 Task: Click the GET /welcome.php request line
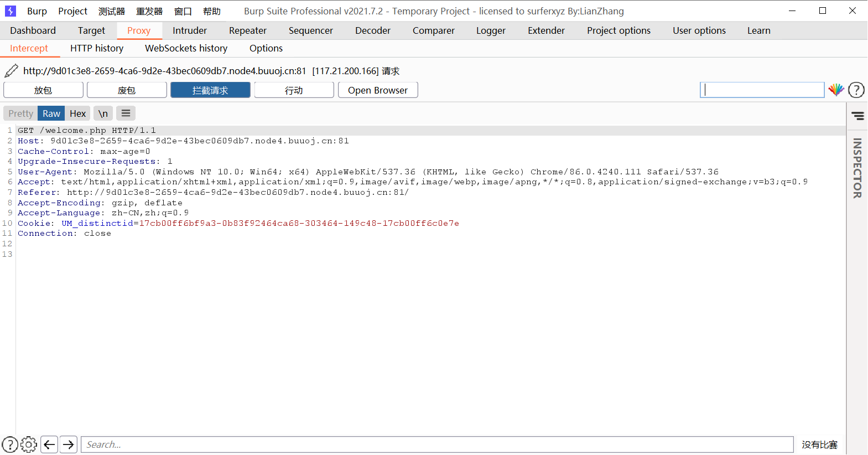(87, 131)
